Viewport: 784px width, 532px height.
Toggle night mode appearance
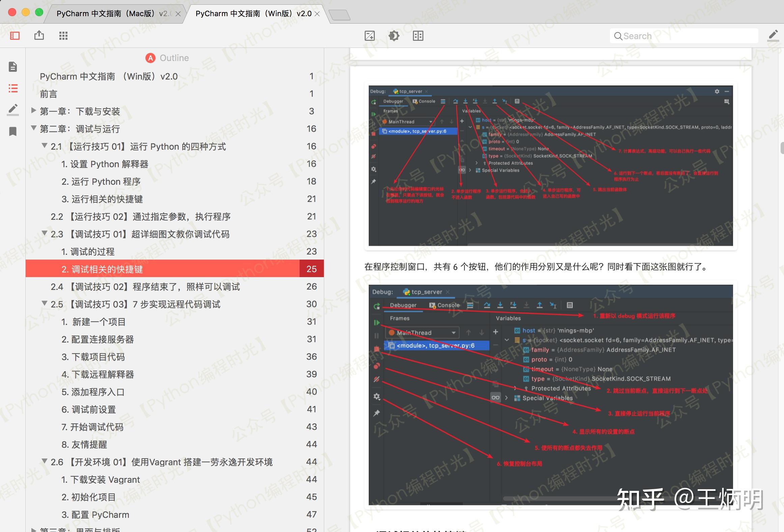[394, 35]
